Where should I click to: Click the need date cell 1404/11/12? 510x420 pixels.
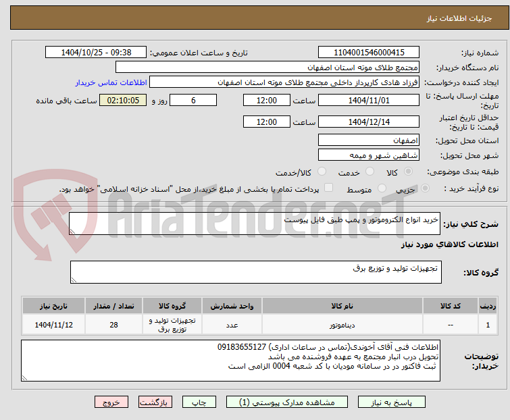[x=53, y=325]
